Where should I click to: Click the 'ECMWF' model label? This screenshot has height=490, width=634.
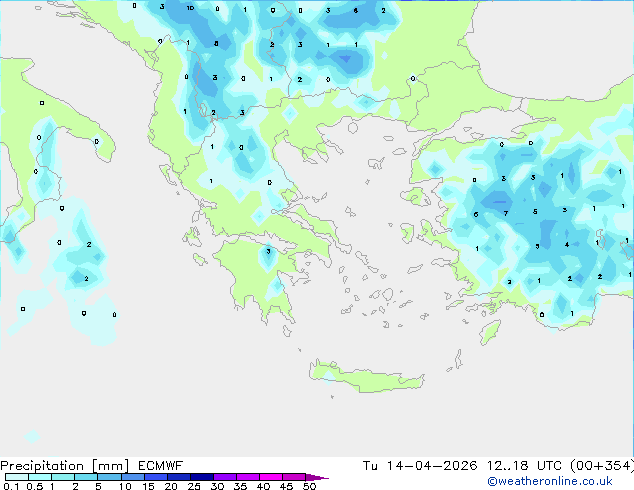(160, 466)
